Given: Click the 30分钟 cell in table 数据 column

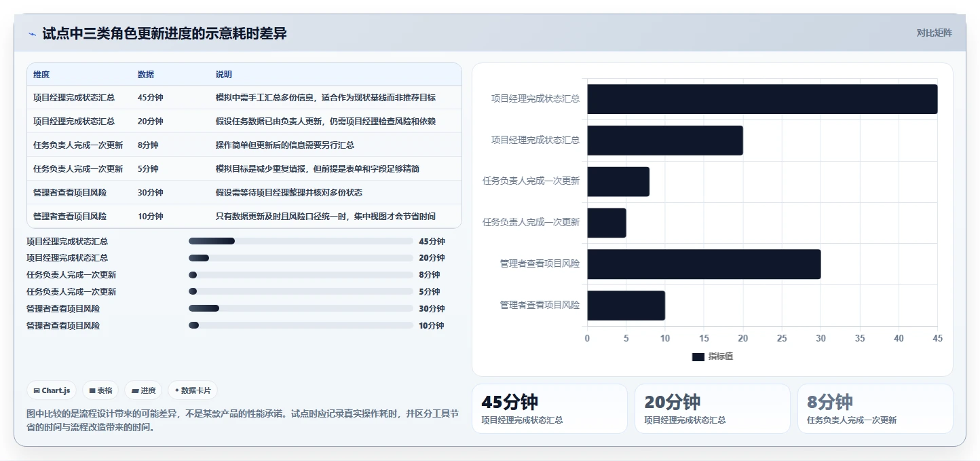Looking at the screenshot, I should coord(150,193).
